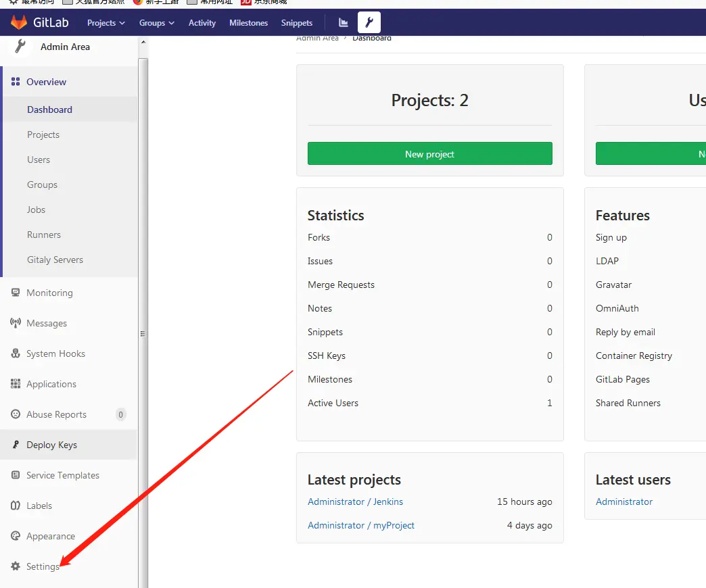Viewport: 706px width, 588px height.
Task: Open Milestones in top navigation
Action: pos(249,23)
